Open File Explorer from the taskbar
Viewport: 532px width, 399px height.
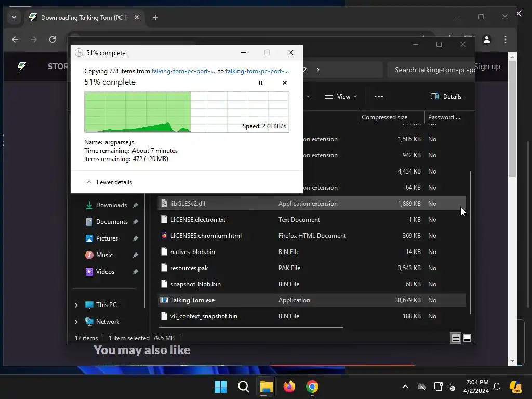(x=267, y=387)
